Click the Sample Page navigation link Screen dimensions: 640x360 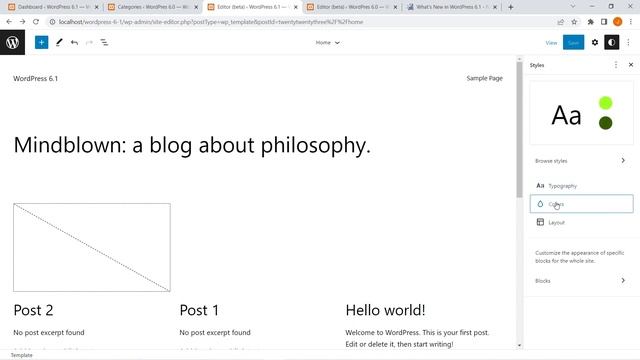[484, 78]
